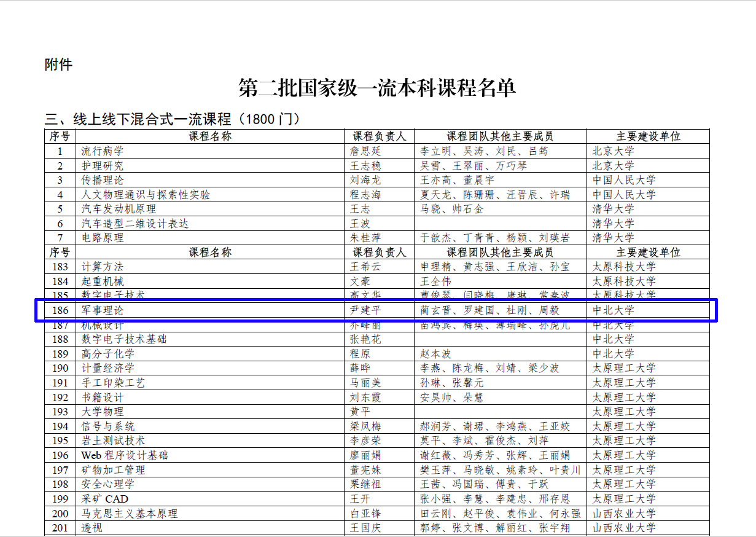This screenshot has height=537, width=756.
Task: Click 山西农业大学 in row 201
Action: point(623,528)
